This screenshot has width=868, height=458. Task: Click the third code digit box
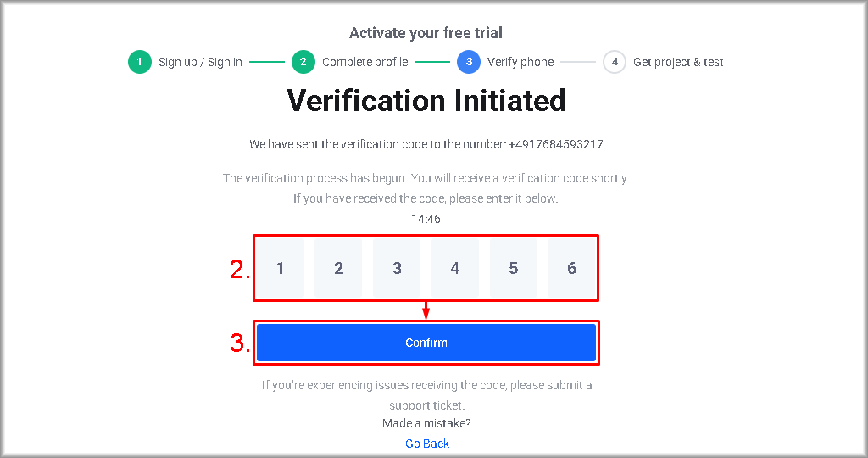coord(397,268)
